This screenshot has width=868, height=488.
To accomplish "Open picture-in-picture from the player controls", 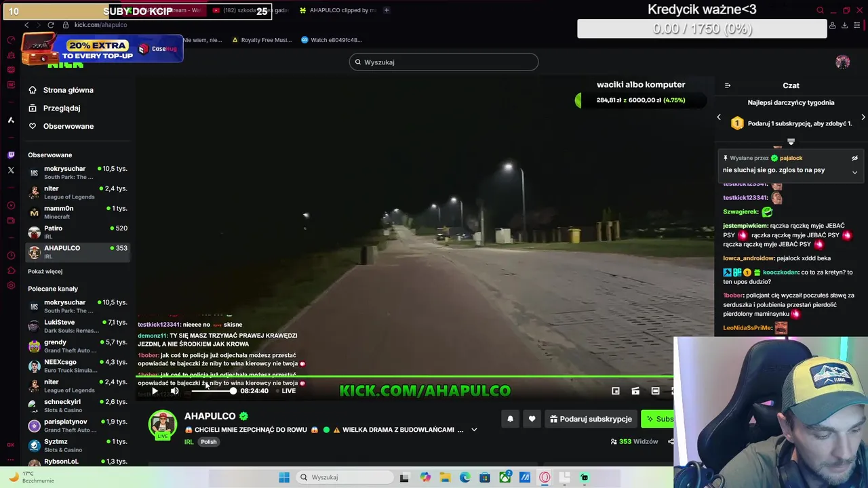I will point(616,391).
